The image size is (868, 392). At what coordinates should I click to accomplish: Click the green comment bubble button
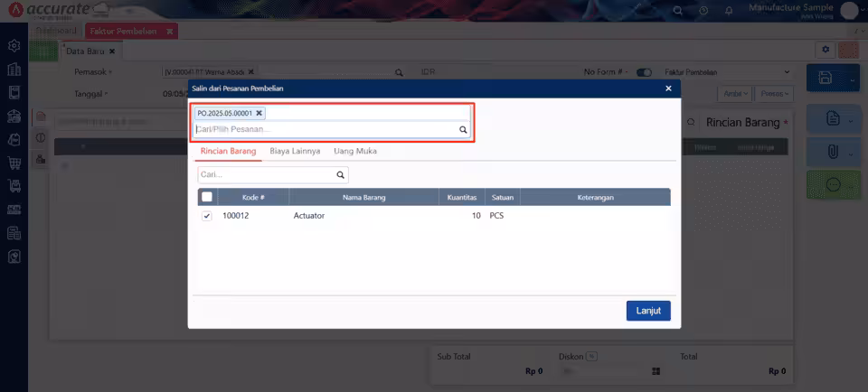833,184
